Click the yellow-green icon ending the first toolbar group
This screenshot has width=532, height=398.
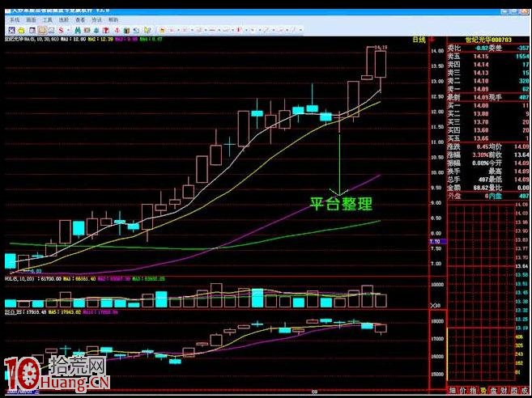point(147,31)
